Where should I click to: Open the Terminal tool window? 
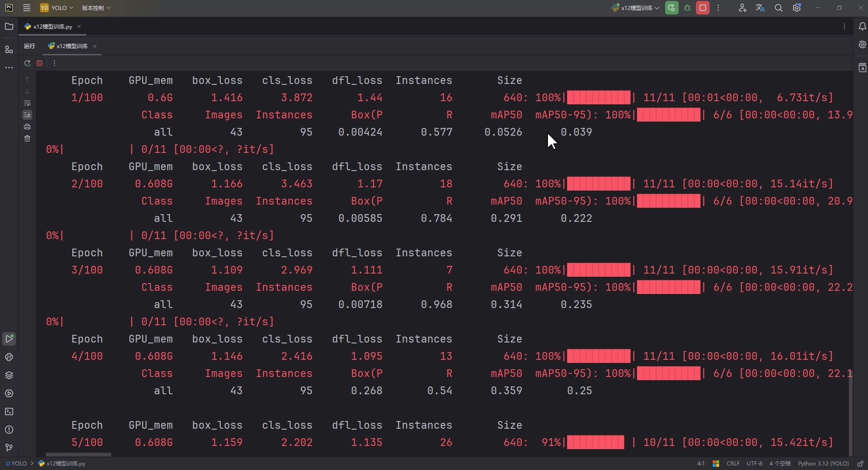9,411
